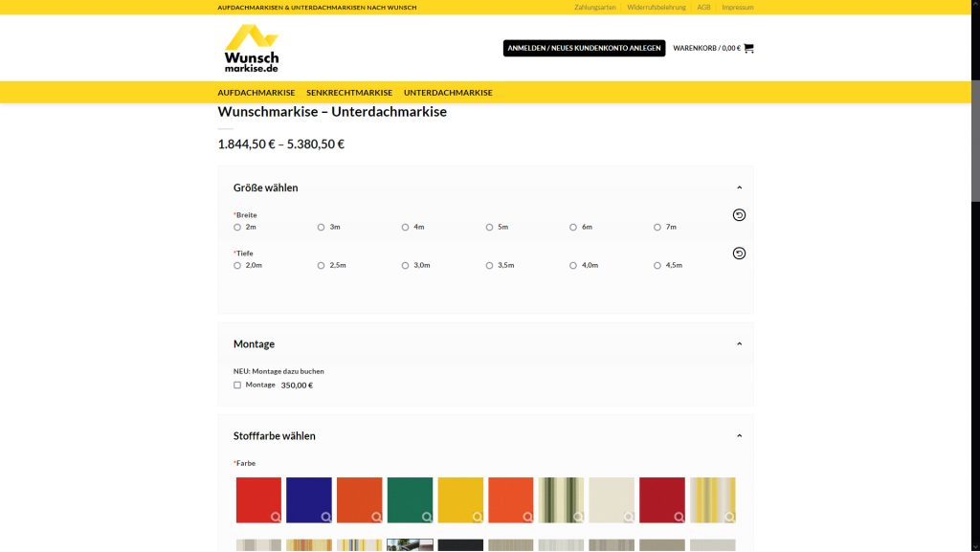Zoom the crimson fabric swatch magnifier
980x552 pixels.
pyautogui.click(x=679, y=517)
